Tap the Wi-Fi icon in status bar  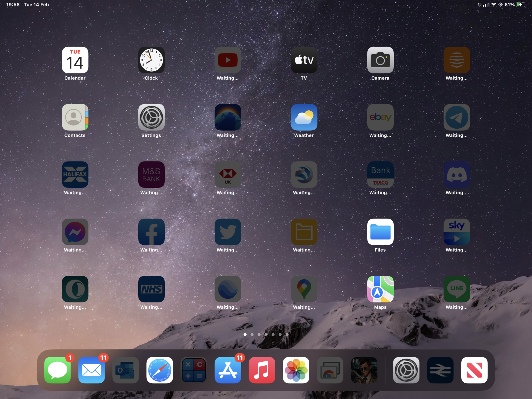[494, 5]
